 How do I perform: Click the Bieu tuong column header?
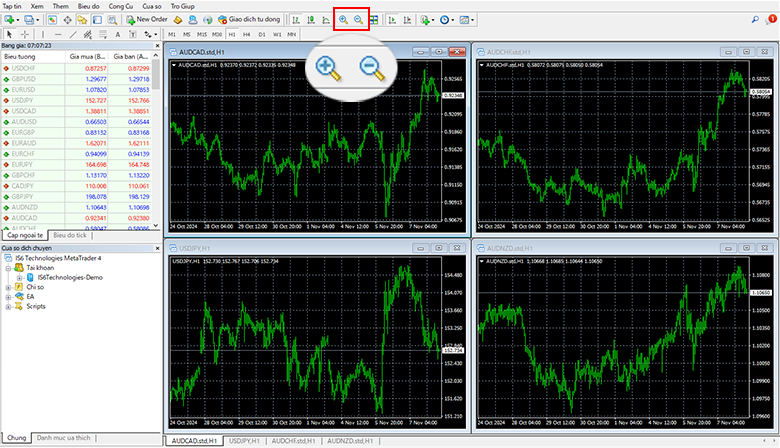tap(33, 57)
